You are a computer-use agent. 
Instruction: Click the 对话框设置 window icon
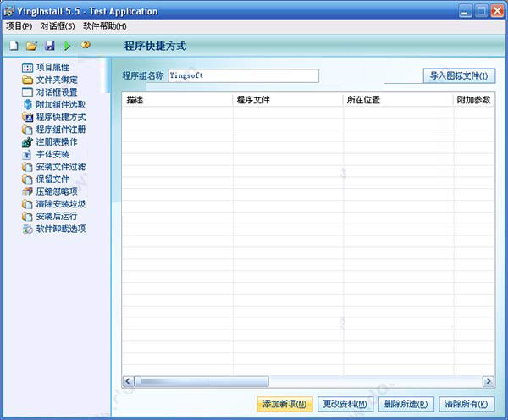(28, 92)
